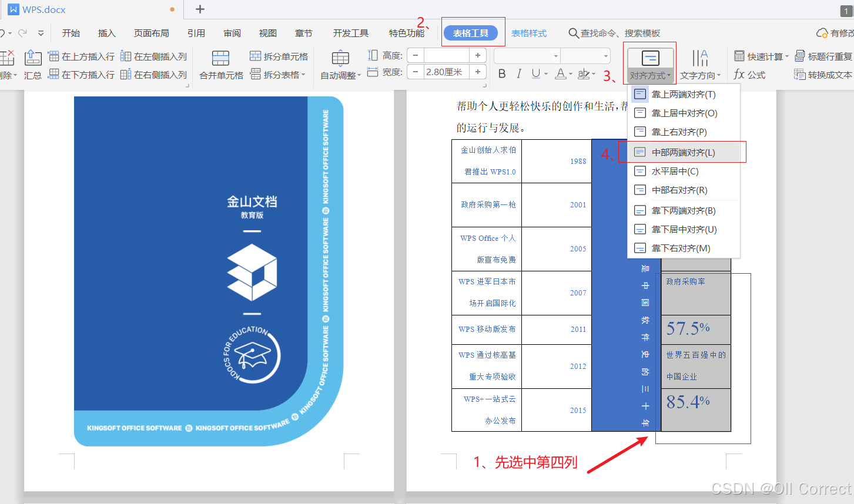
Task: Toggle bold formatting
Action: click(502, 73)
